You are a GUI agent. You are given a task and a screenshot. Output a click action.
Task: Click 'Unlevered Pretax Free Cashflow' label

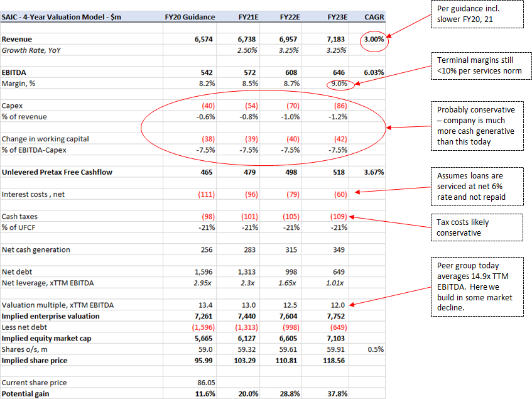[57, 172]
